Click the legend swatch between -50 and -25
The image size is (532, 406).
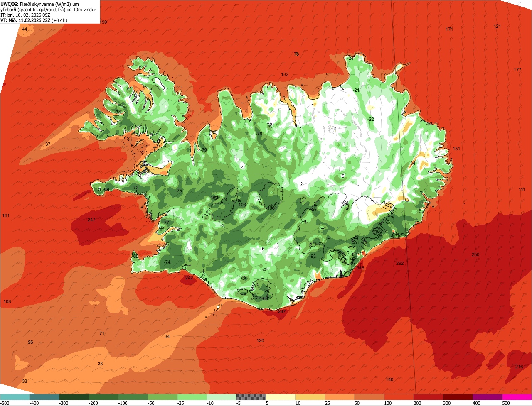coord(162,397)
